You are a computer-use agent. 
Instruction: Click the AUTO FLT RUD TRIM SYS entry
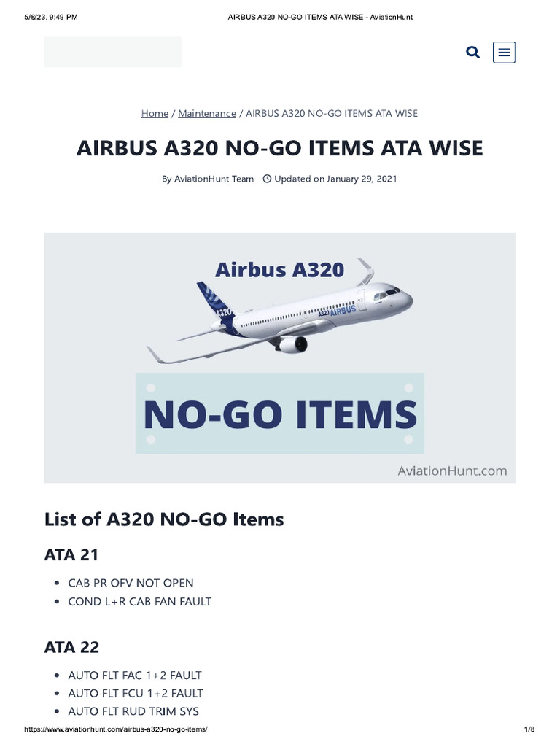[133, 711]
